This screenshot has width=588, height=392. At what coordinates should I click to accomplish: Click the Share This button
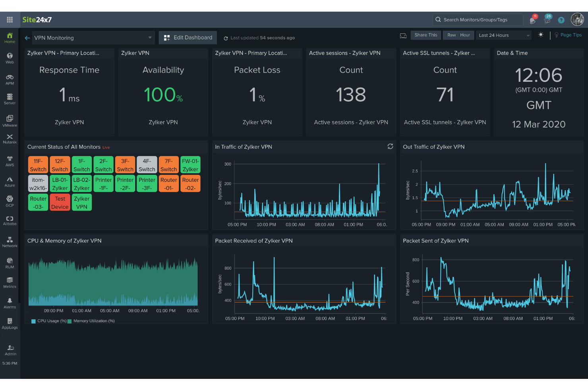point(426,35)
